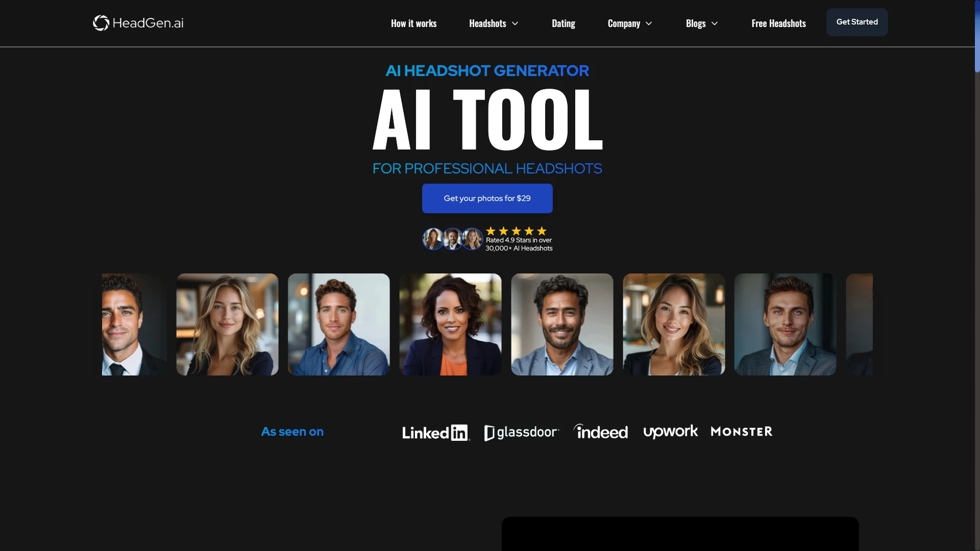
Task: Click the Upwork logo icon
Action: pos(670,431)
